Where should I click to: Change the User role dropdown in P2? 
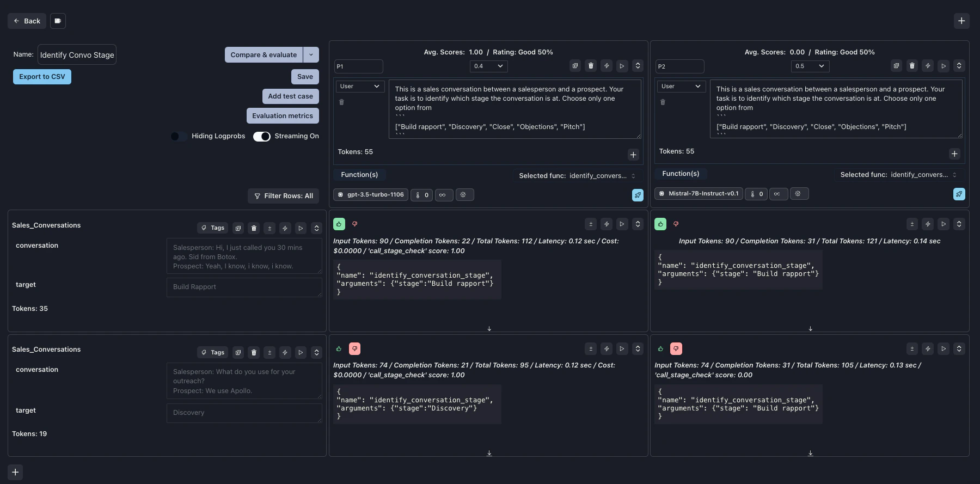pos(681,86)
